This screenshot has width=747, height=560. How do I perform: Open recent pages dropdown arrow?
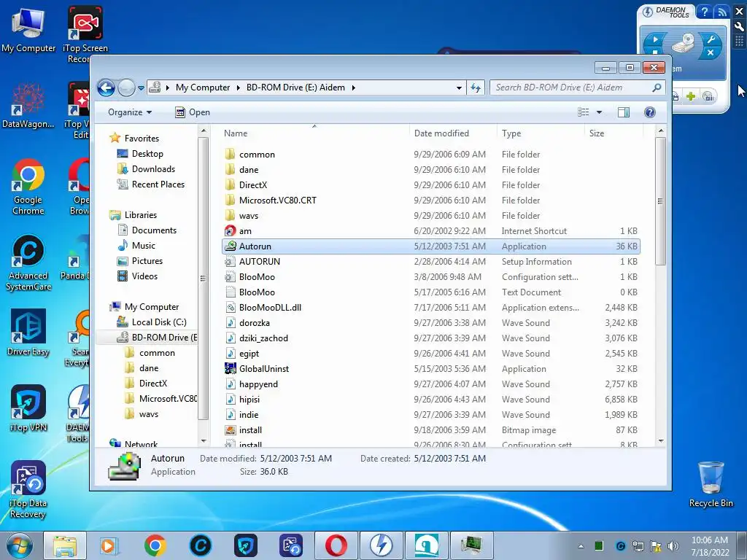pyautogui.click(x=141, y=88)
